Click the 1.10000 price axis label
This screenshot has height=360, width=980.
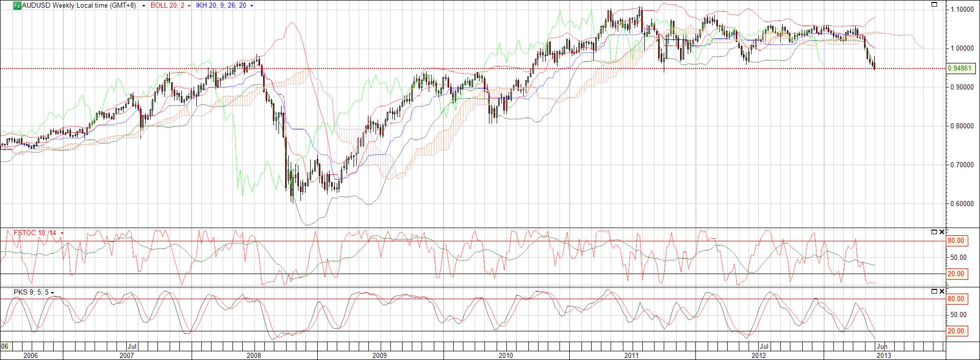tap(961, 10)
